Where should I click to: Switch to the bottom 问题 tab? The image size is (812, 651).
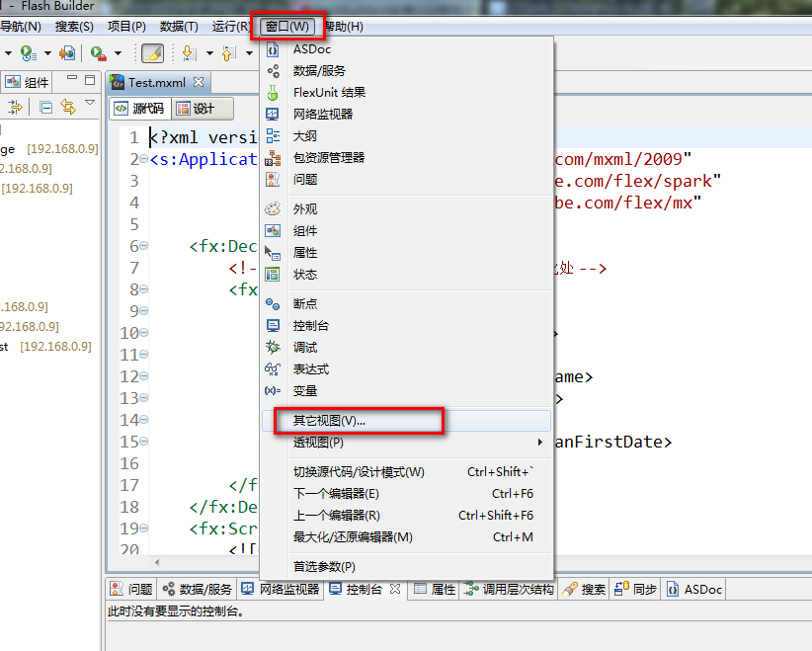(131, 590)
